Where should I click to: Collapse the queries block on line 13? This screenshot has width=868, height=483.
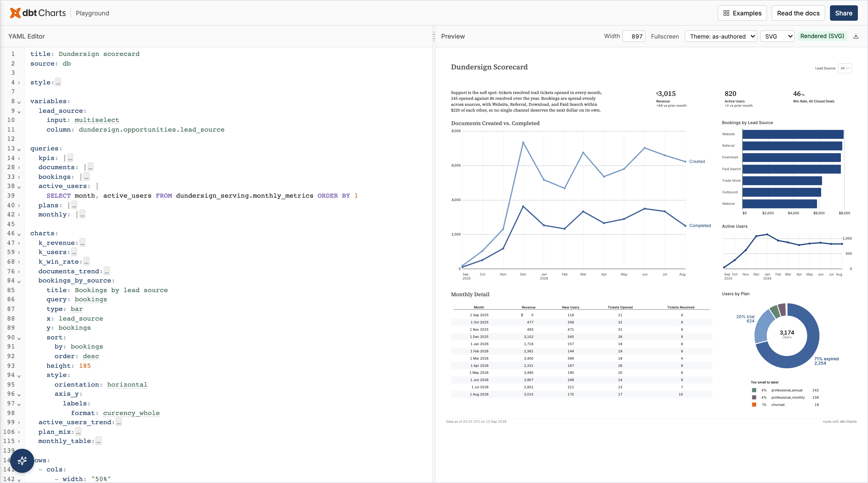pos(19,149)
